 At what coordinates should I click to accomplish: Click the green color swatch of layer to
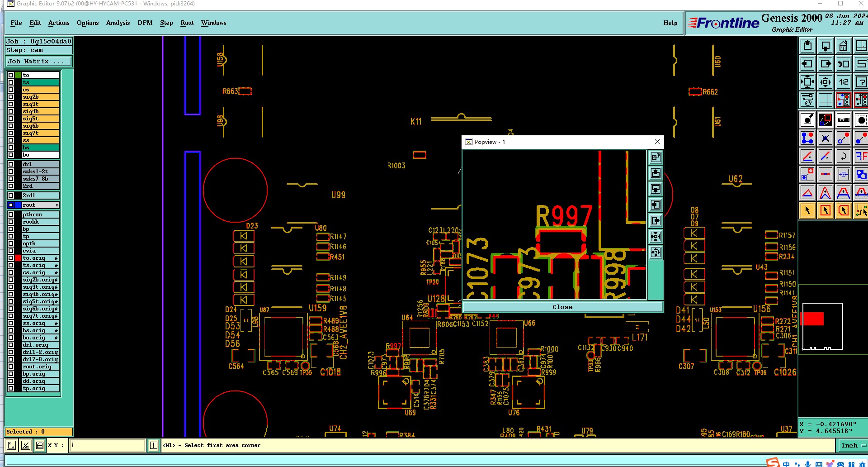tap(18, 75)
